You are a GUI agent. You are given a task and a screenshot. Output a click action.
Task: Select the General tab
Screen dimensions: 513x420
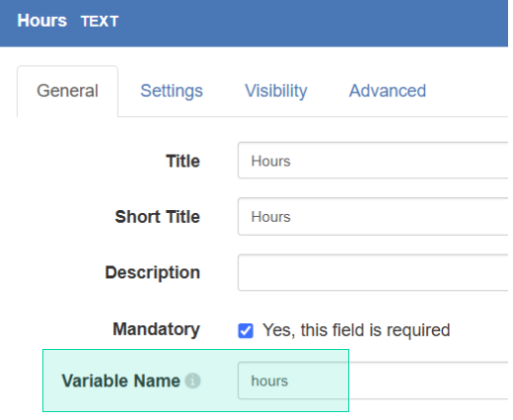[x=67, y=91]
